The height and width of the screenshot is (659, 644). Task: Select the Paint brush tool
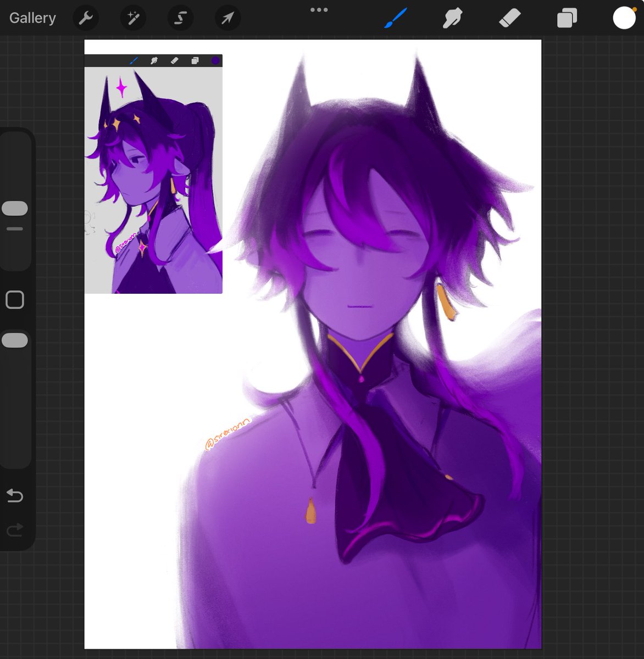point(396,18)
